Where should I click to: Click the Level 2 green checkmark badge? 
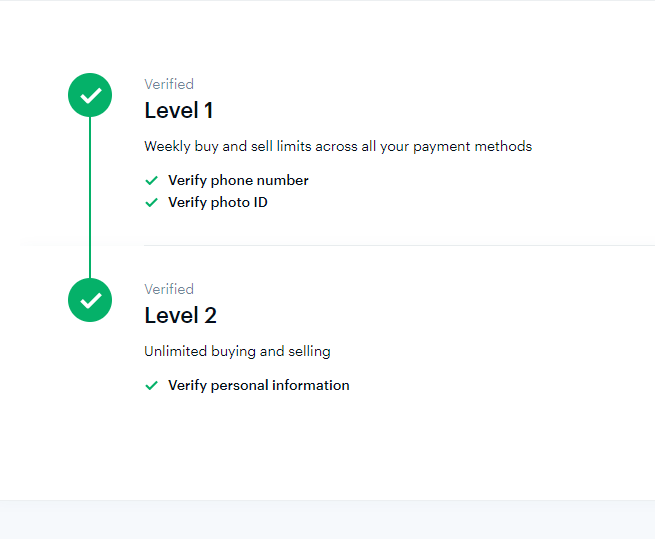pos(90,300)
